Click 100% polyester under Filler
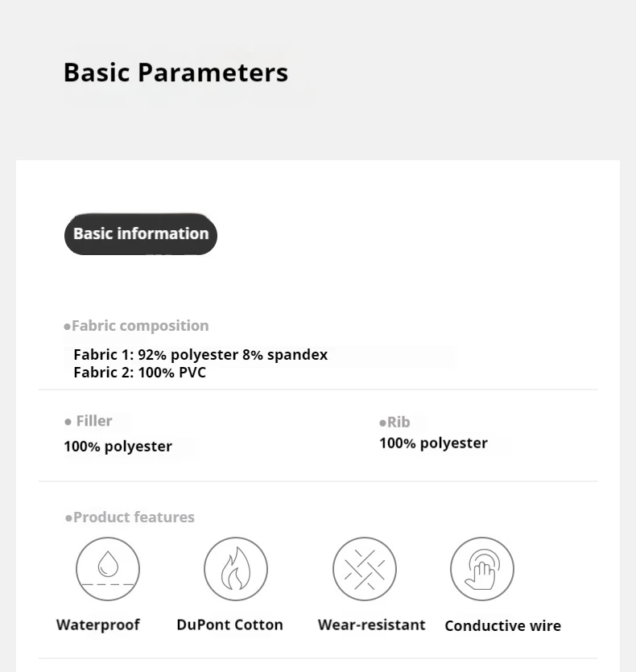The height and width of the screenshot is (672, 636). (118, 447)
